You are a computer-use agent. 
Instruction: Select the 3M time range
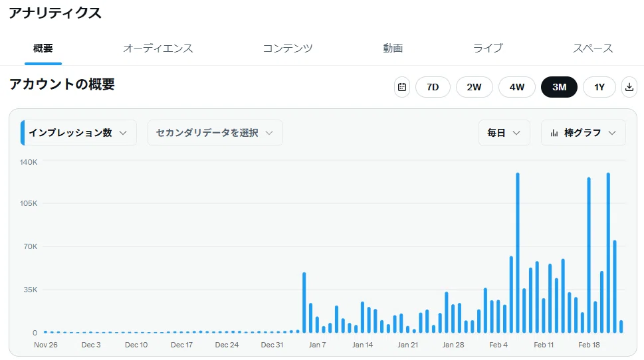(560, 87)
